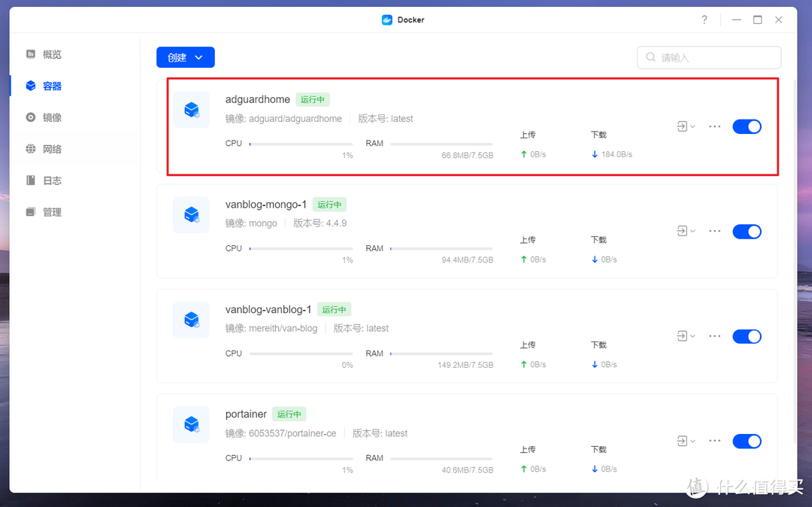Click the help question mark icon
Image resolution: width=812 pixels, height=507 pixels.
click(704, 20)
